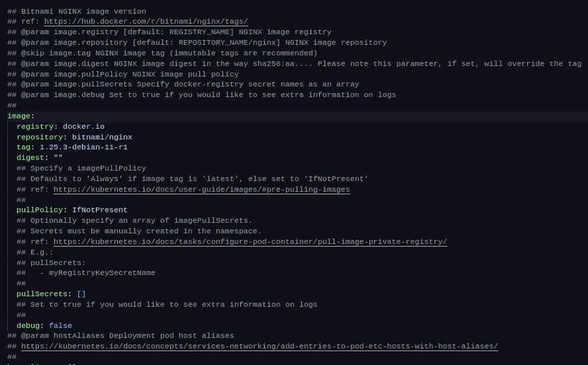Select the bitnami/nginx repository value
Screen dimensions: 588x365
(102, 137)
